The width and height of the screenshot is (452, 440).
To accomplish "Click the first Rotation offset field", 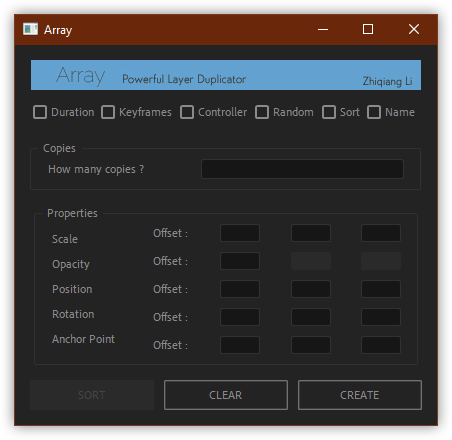I will [240, 317].
